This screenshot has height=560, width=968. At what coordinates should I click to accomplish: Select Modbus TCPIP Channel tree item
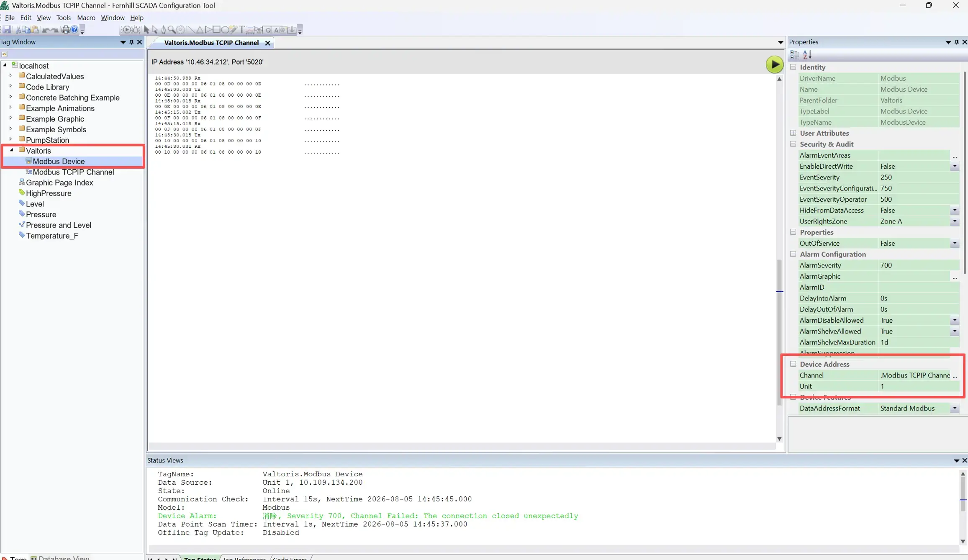(73, 172)
